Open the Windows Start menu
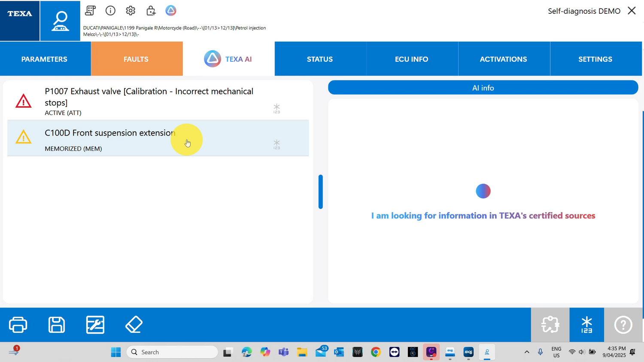The width and height of the screenshot is (644, 362). point(116,352)
